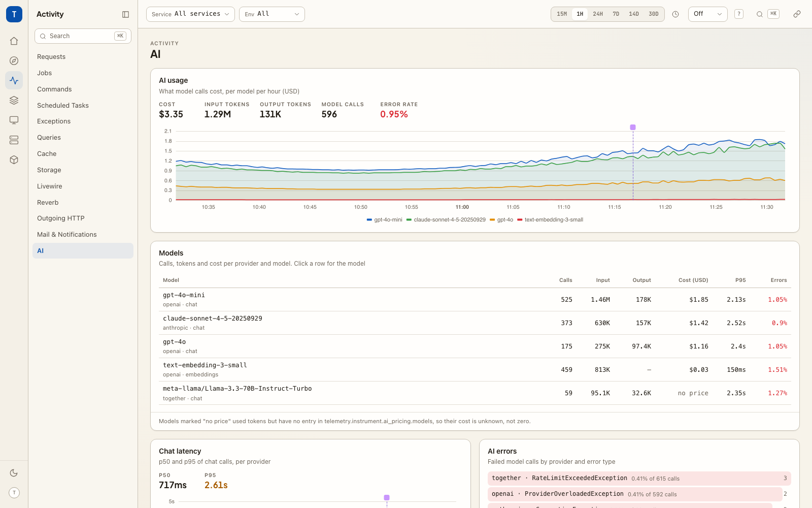Click the sidebar Search field
Image resolution: width=812 pixels, height=508 pixels.
(83, 36)
